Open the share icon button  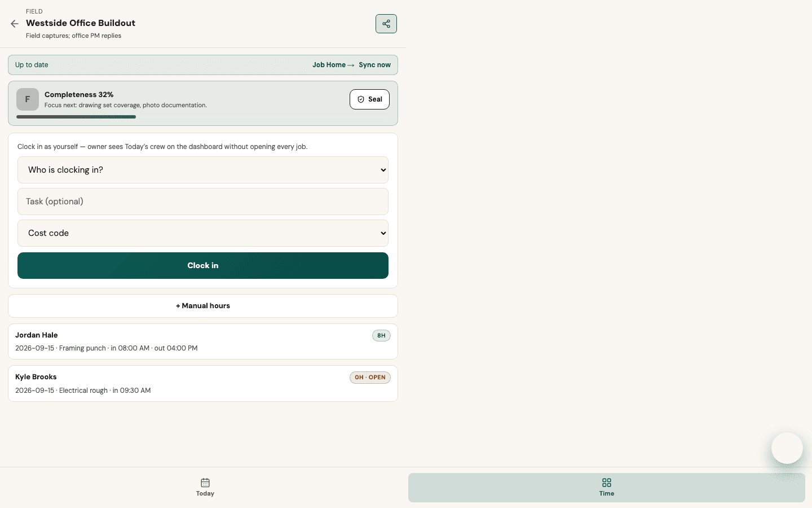pyautogui.click(x=386, y=24)
